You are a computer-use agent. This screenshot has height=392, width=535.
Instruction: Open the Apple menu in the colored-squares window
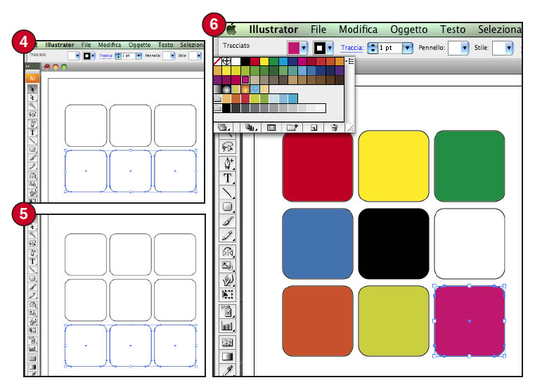(x=231, y=30)
